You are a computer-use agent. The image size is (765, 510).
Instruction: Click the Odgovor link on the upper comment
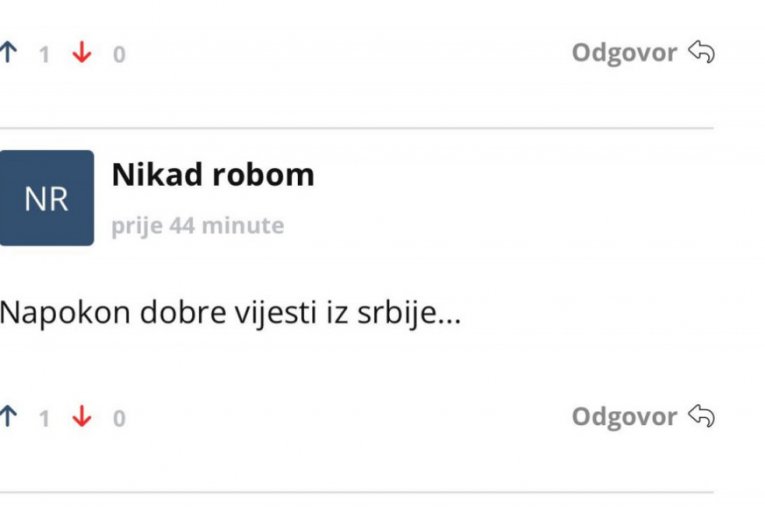624,53
